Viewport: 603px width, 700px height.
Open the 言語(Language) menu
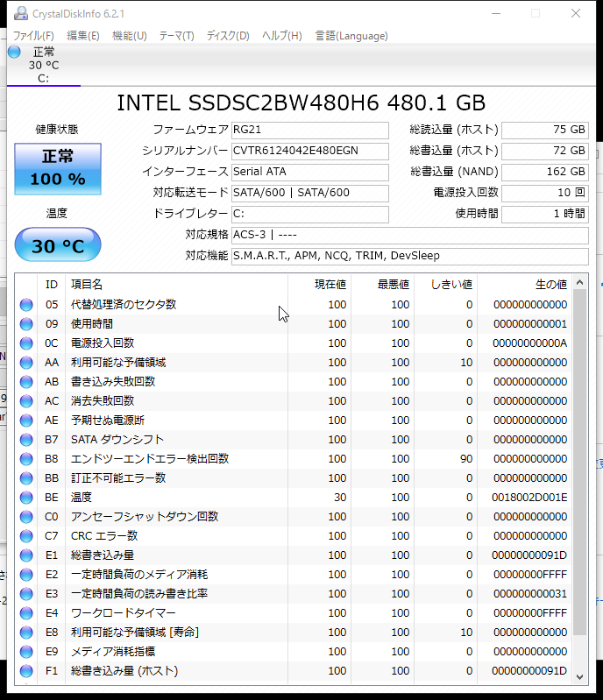click(x=351, y=36)
